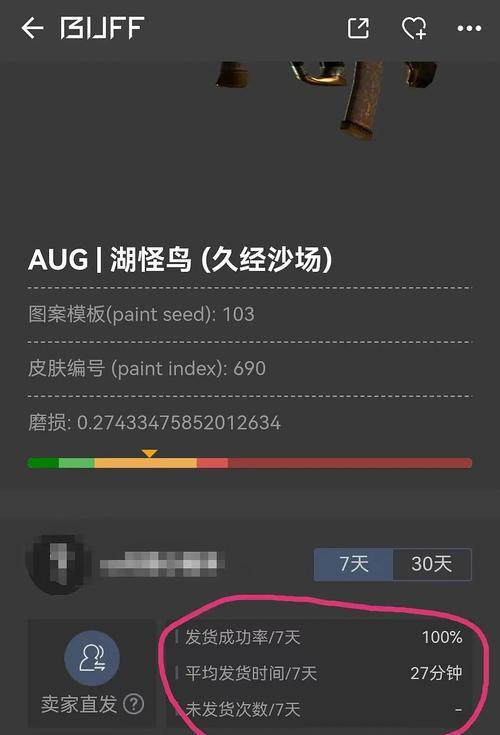Tap the AUG 湖怪鸟 item title
The image size is (500, 735).
pos(180,259)
